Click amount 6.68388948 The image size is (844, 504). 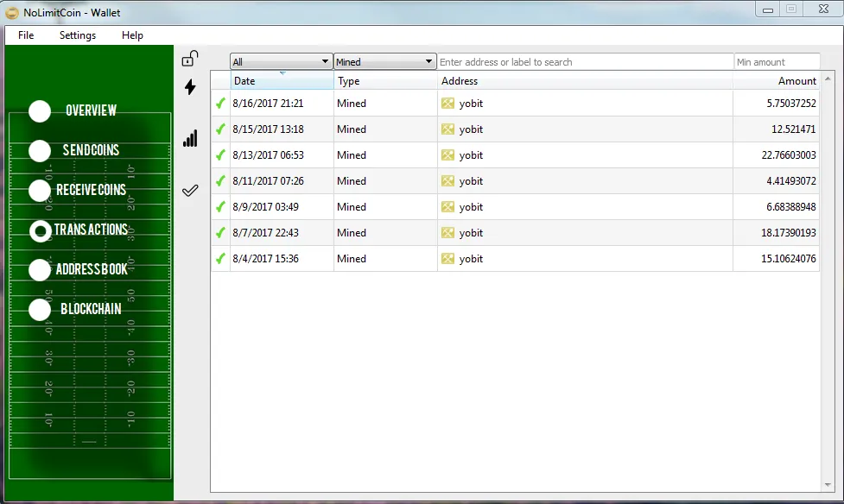tap(791, 206)
